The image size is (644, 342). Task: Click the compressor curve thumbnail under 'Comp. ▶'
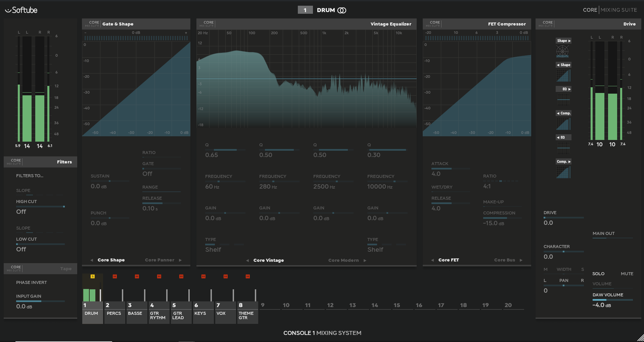tap(563, 172)
